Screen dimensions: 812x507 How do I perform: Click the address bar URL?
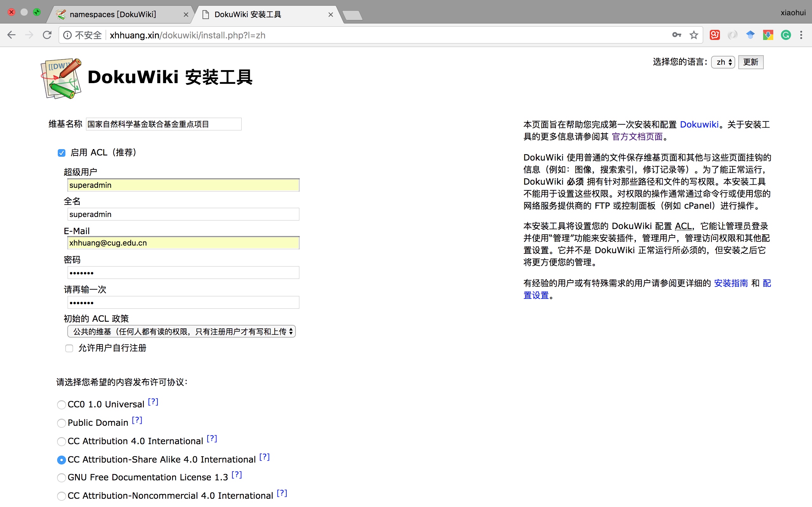point(188,35)
